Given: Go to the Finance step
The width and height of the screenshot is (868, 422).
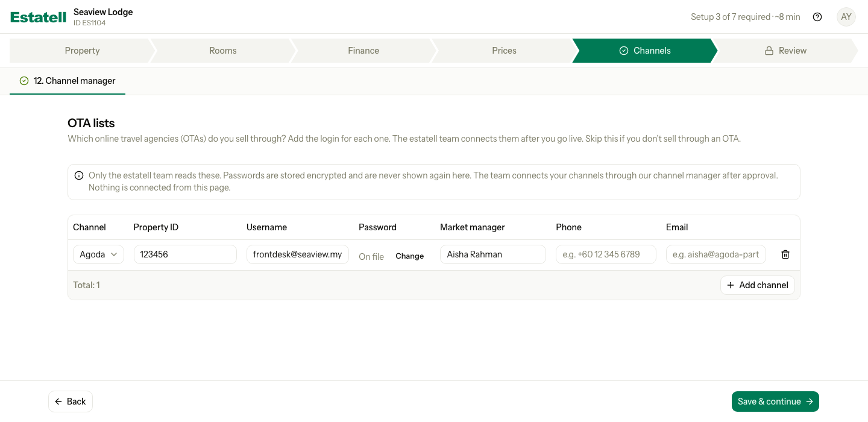Looking at the screenshot, I should (x=363, y=51).
